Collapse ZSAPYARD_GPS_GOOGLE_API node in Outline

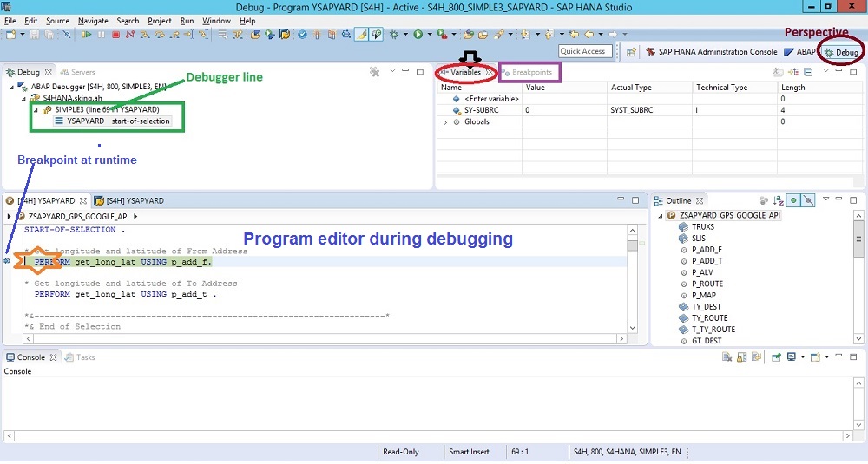[x=661, y=216]
